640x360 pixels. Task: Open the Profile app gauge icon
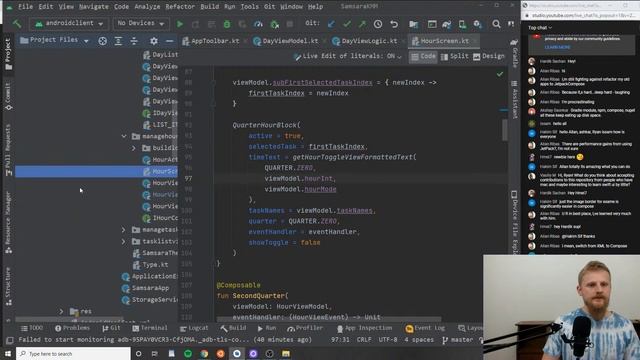click(258, 24)
